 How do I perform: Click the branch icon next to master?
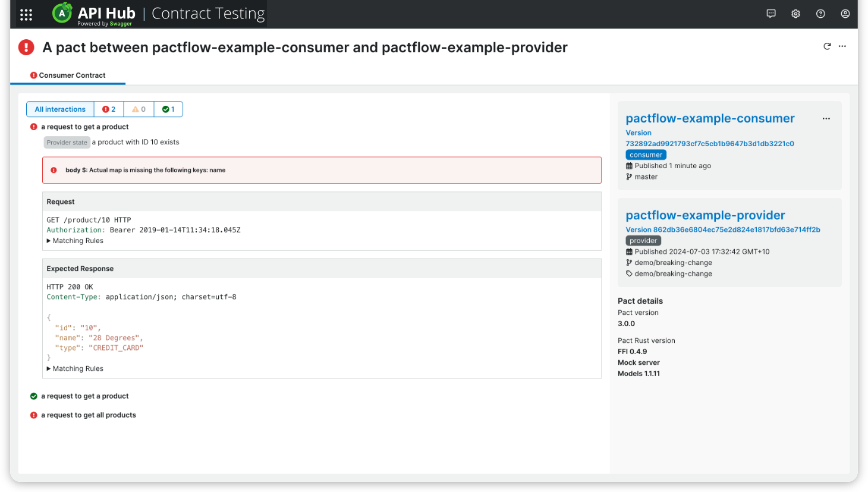coord(629,176)
